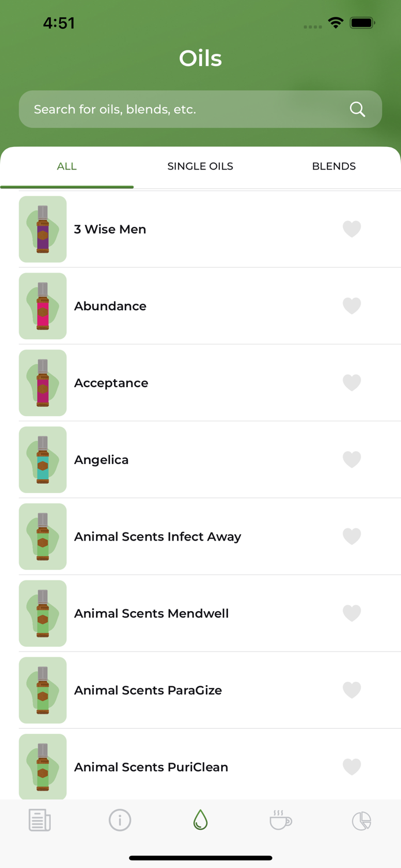Click the Animal Scents ParaGize bottle image
Image resolution: width=401 pixels, height=868 pixels.
click(x=42, y=690)
